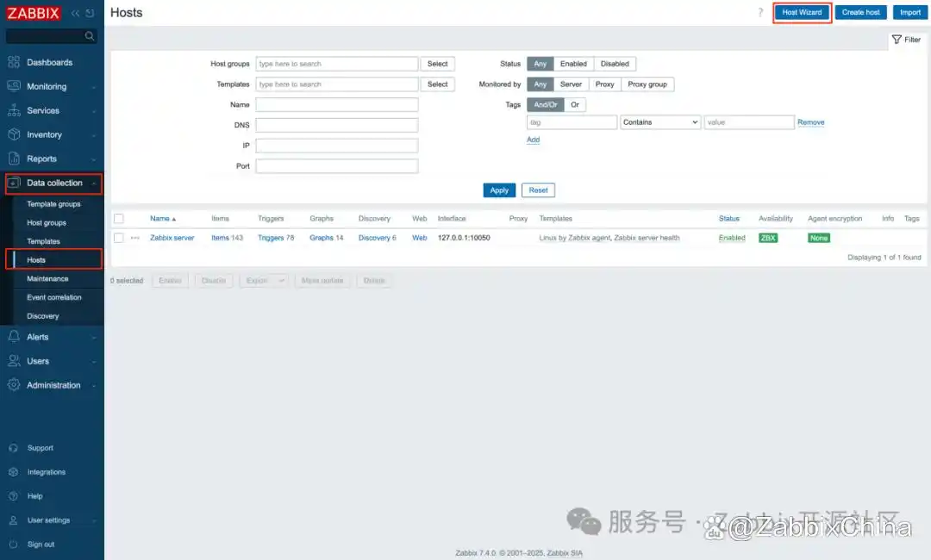
Task: Click the Data collection icon in sidebar
Action: (x=14, y=183)
